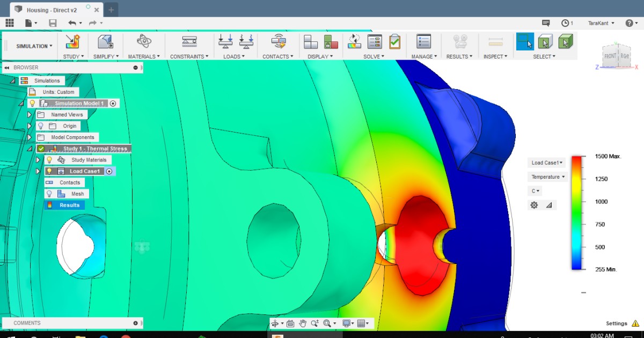Click the Materials atom icon in toolbar

pos(144,42)
